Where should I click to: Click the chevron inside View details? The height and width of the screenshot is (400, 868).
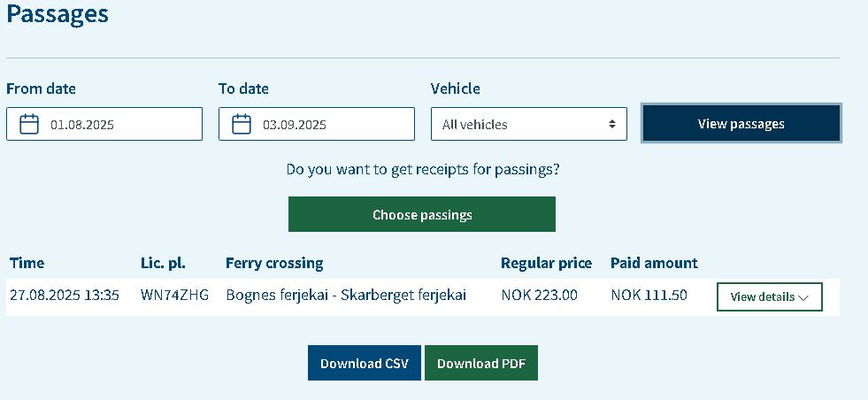[803, 297]
